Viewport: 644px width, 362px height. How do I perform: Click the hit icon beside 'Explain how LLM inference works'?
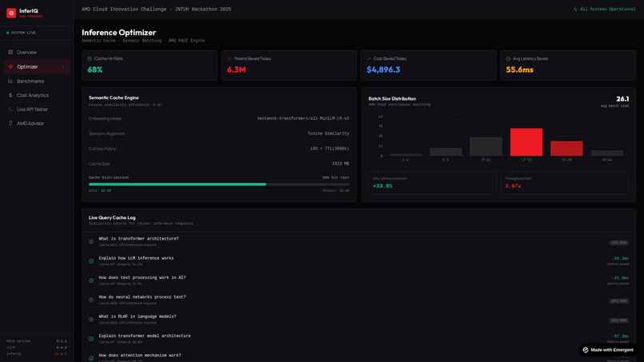click(91, 261)
